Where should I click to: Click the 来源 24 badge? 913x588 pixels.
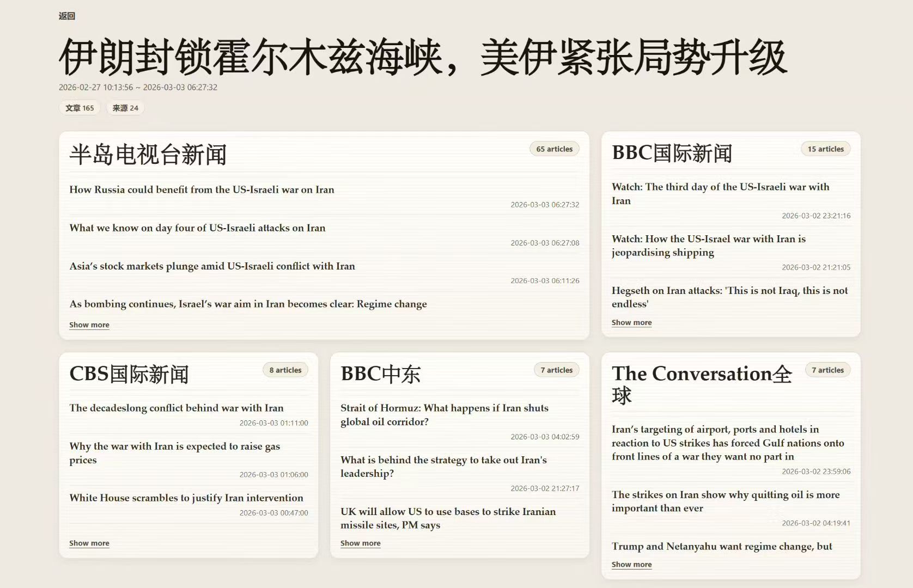(x=125, y=108)
